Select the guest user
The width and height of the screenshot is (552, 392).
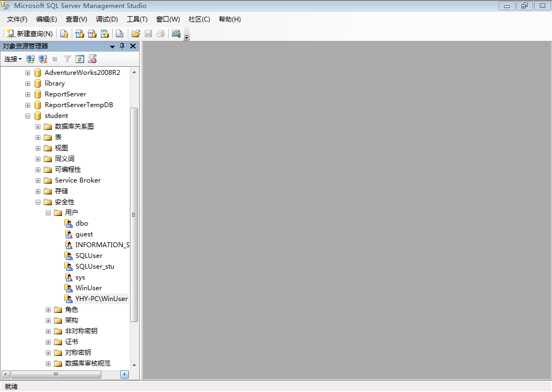click(84, 234)
